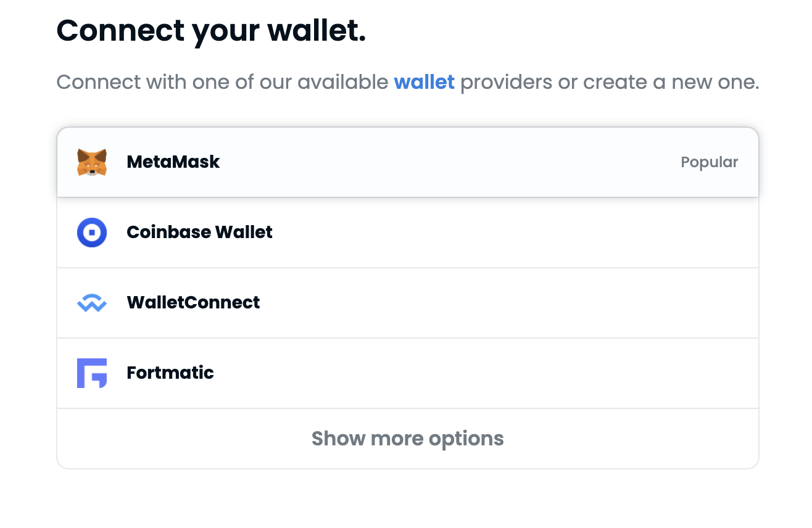Open the blue wallet hyperlink
Viewport: 812px width, 528px height.
pos(424,82)
